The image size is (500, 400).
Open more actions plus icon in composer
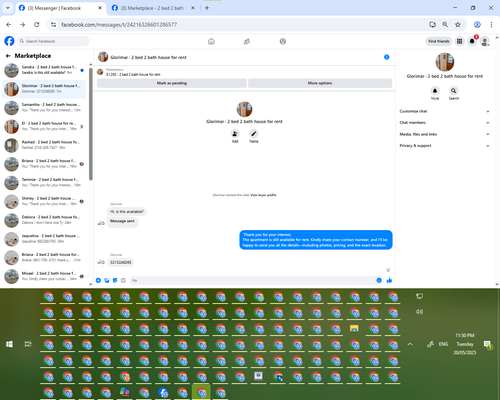pos(98,280)
